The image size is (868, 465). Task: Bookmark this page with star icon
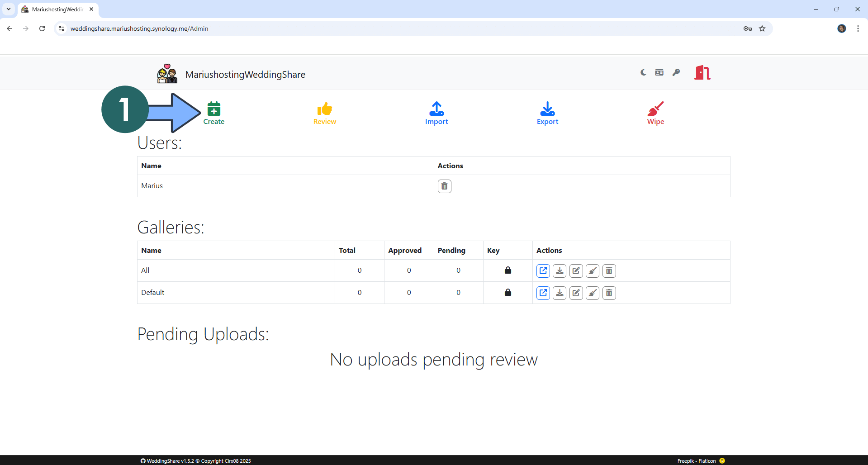pos(762,28)
